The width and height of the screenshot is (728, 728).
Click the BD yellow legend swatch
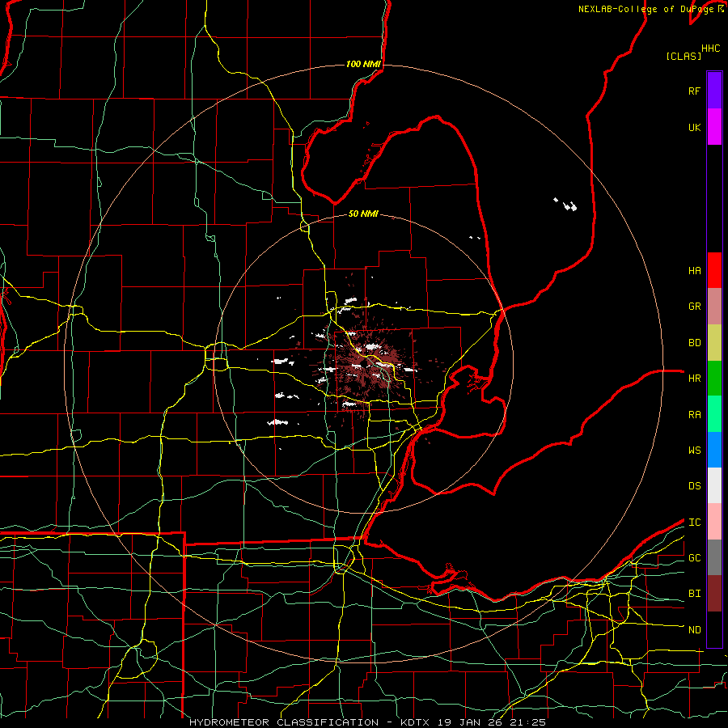point(714,343)
